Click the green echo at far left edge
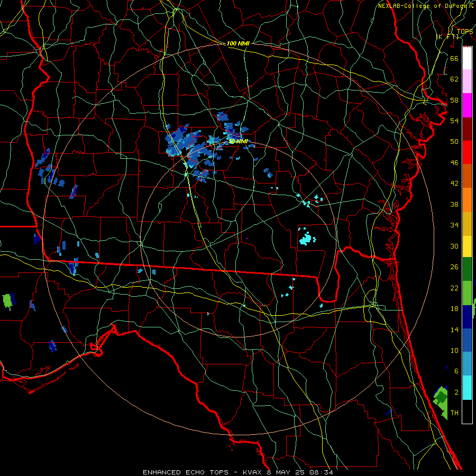 point(7,301)
